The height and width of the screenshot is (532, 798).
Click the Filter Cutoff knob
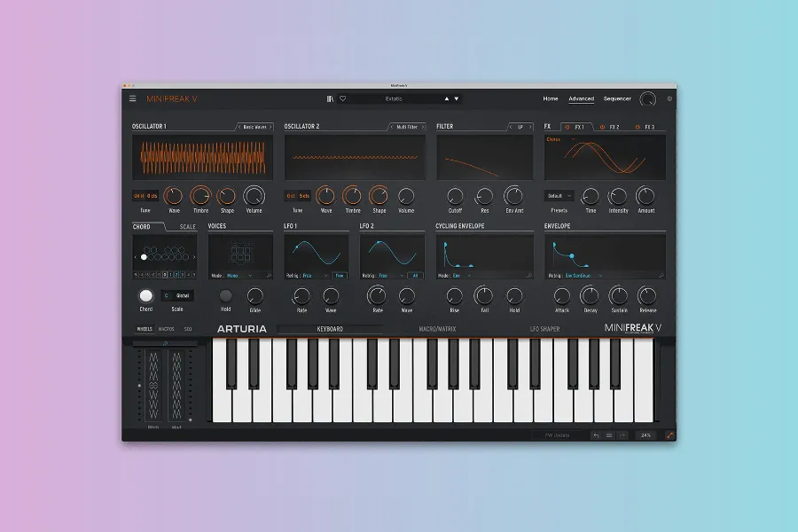point(455,195)
